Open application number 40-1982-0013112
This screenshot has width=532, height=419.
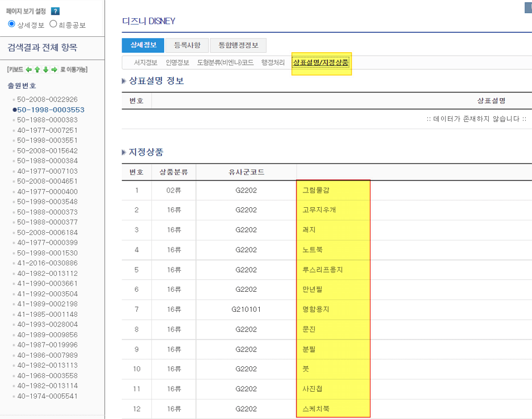click(x=47, y=273)
